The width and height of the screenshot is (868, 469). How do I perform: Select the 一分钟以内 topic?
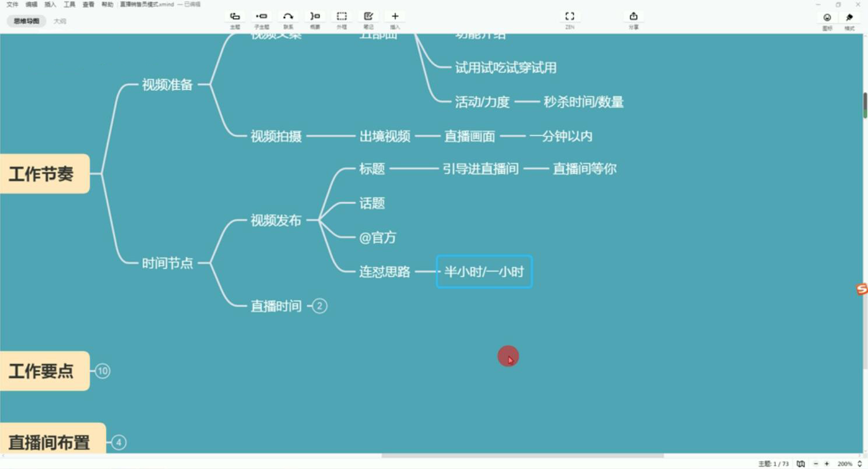click(x=561, y=136)
